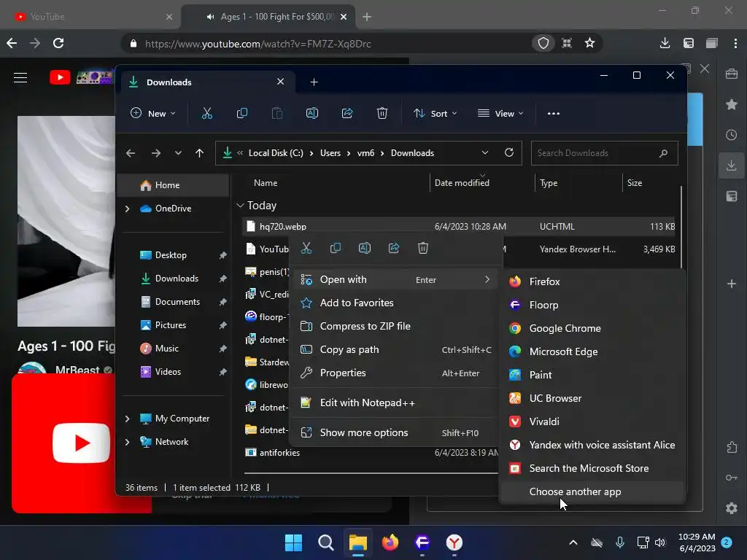Screen dimensions: 747x560
Task: Click the shield protection icon in address bar
Action: click(543, 43)
